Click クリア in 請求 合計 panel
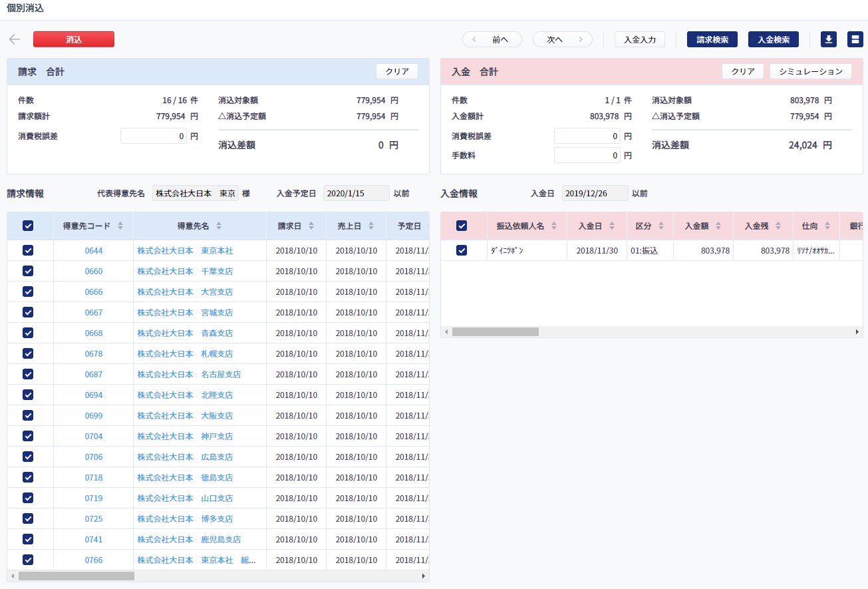 click(397, 71)
